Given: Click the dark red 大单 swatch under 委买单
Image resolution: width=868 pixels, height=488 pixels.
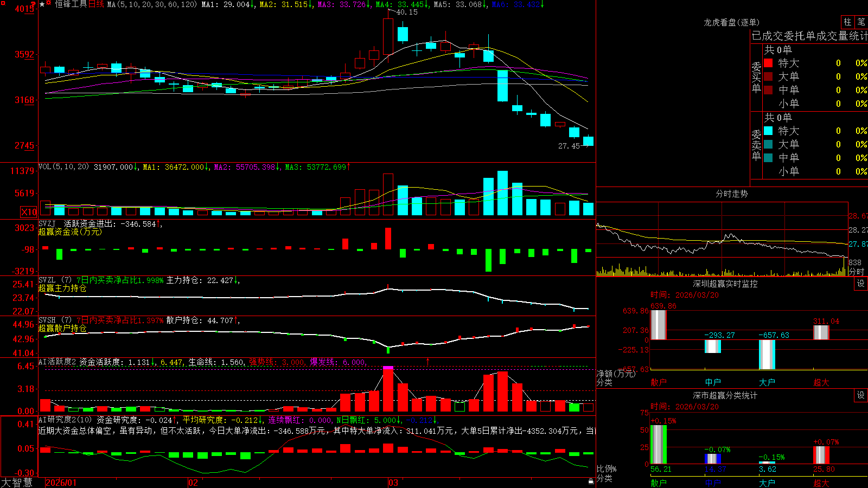Looking at the screenshot, I should (x=768, y=76).
